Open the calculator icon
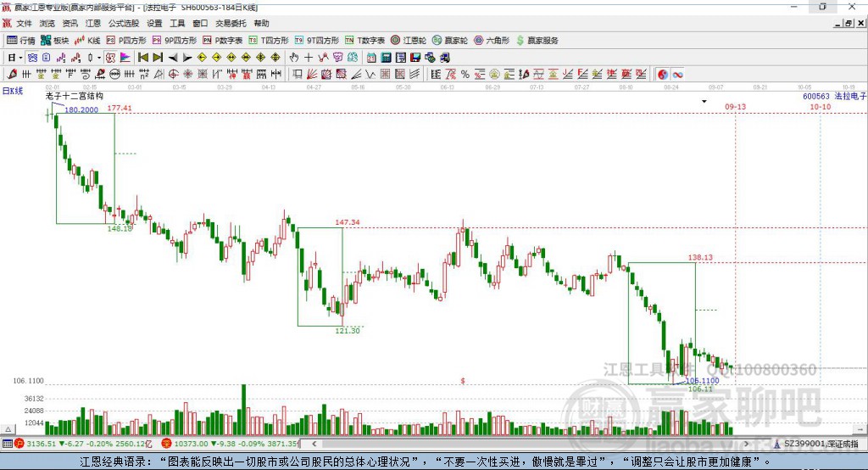The image size is (868, 470). pos(386,58)
